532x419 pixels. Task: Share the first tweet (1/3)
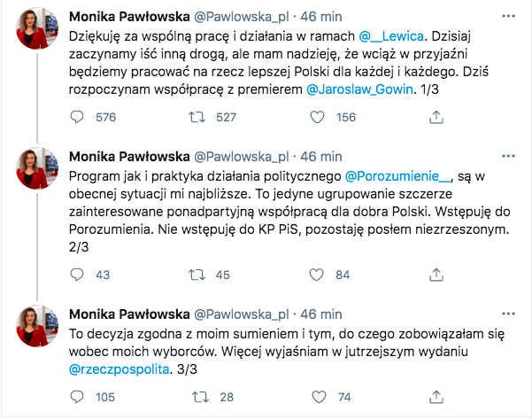[x=436, y=117]
